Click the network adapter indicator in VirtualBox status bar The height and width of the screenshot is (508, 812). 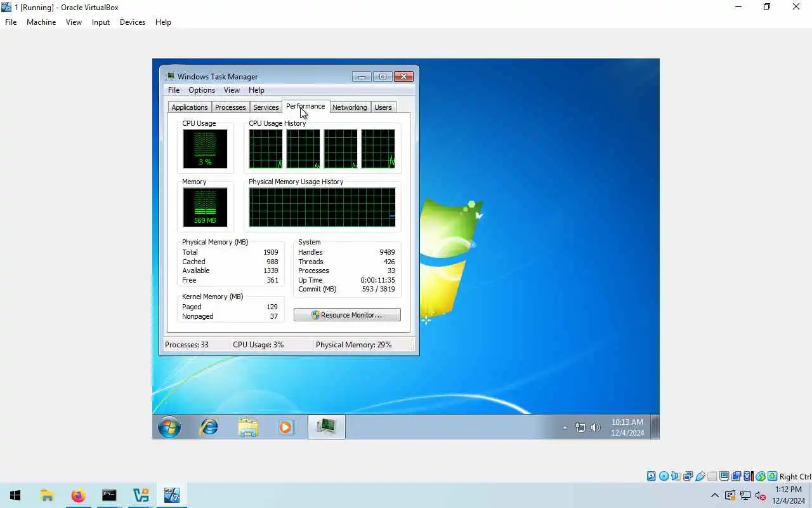(x=688, y=476)
